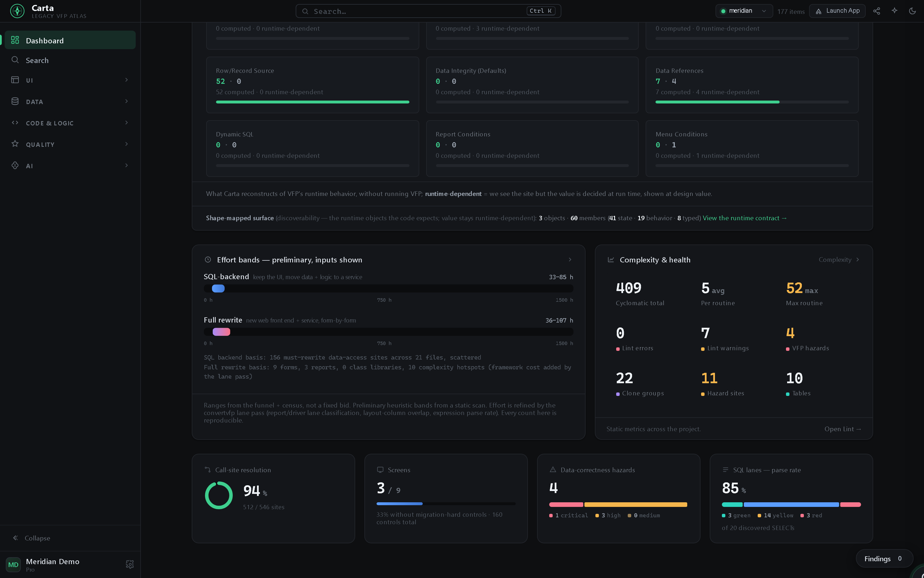924x578 pixels.
Task: Open Effort bands details chevron
Action: [570, 260]
